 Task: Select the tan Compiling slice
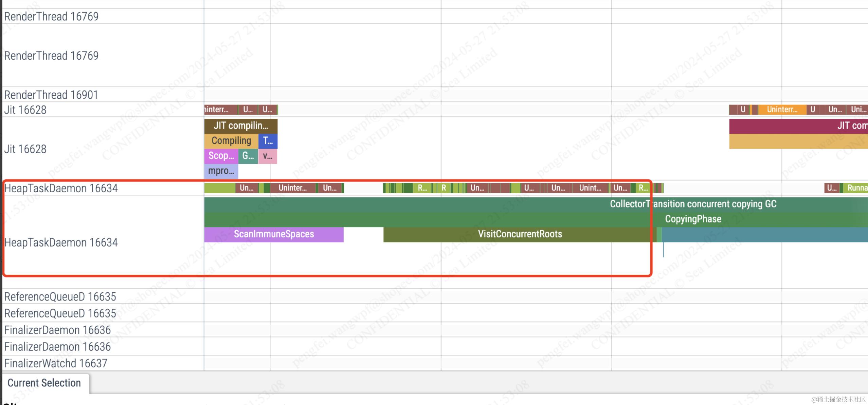[x=231, y=141]
